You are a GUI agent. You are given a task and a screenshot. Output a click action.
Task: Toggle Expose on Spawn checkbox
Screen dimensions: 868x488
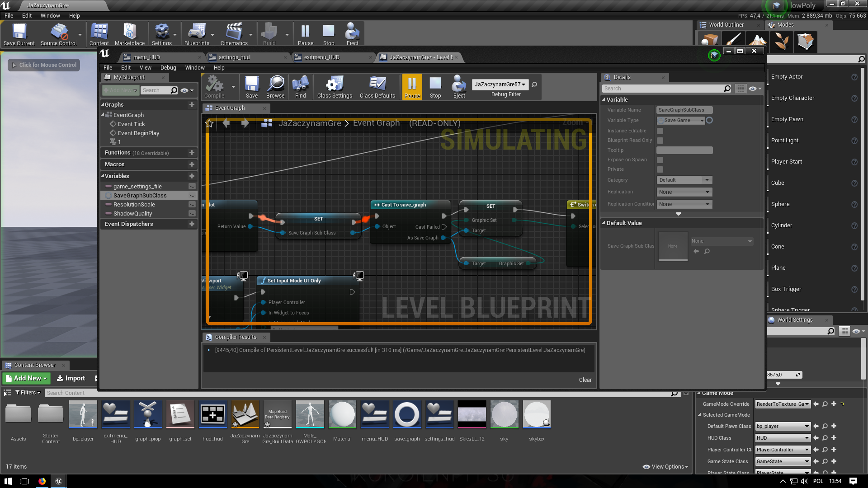[660, 160]
